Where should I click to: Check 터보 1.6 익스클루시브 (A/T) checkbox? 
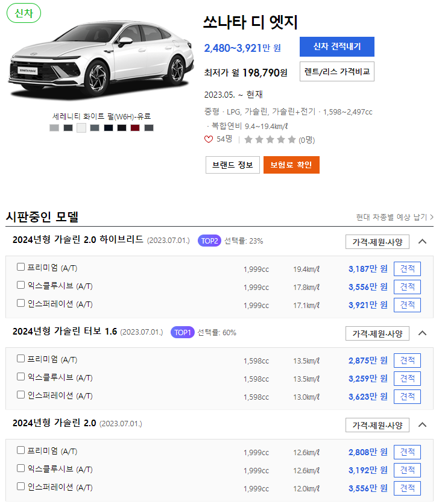pos(21,377)
